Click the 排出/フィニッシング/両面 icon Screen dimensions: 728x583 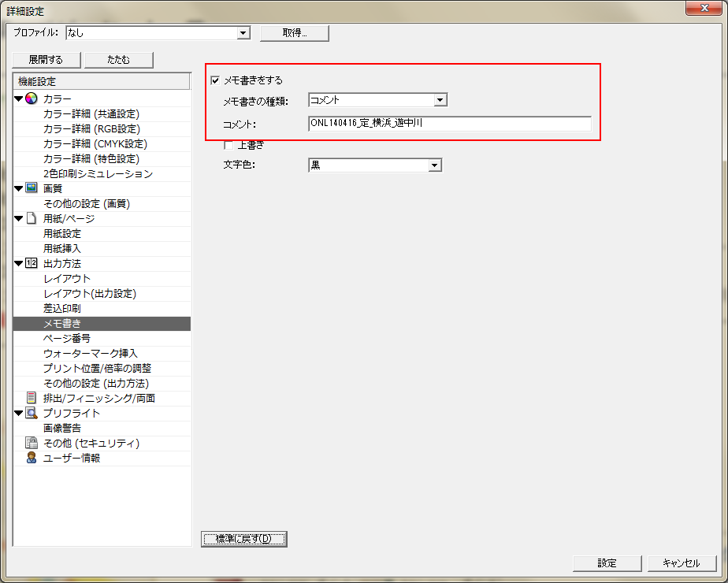click(x=32, y=398)
